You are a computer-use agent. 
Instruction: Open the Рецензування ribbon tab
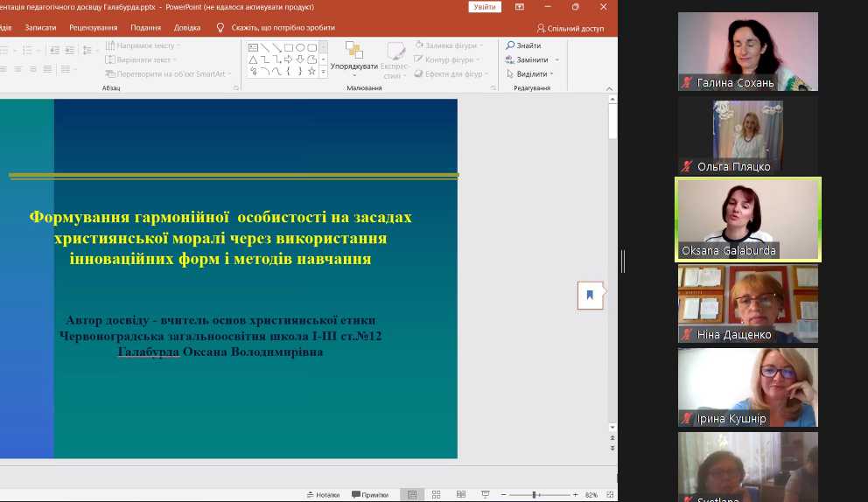tap(93, 27)
